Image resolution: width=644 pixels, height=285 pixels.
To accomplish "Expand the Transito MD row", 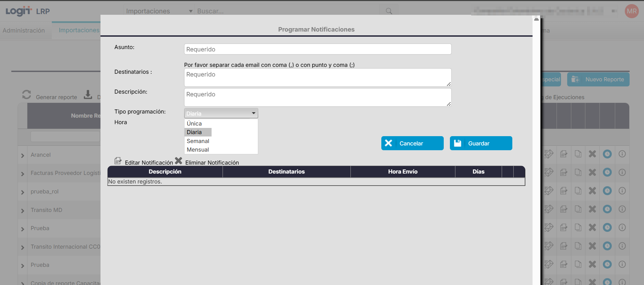I will [x=23, y=211].
